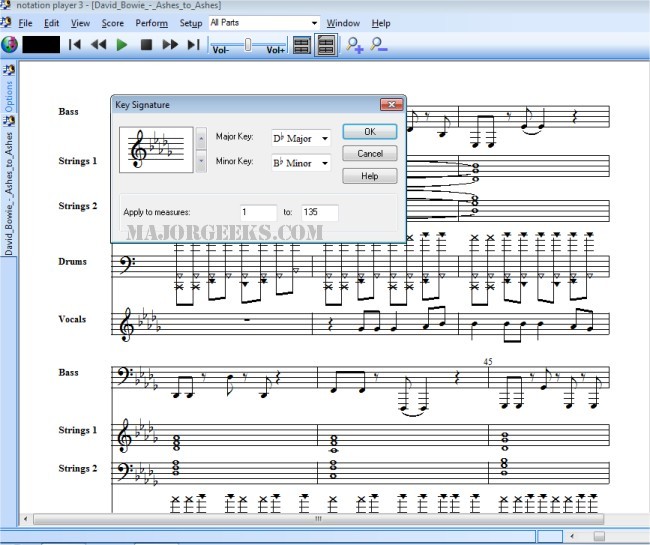Screen dimensions: 650x545
Task: Open the Score menu
Action: click(113, 22)
